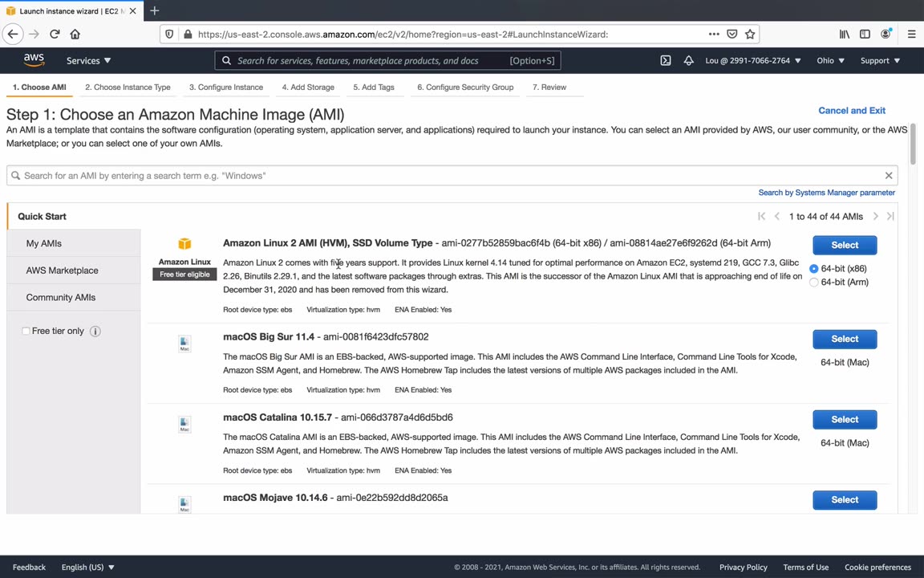Open the Firefox hamburger menu

click(912, 35)
